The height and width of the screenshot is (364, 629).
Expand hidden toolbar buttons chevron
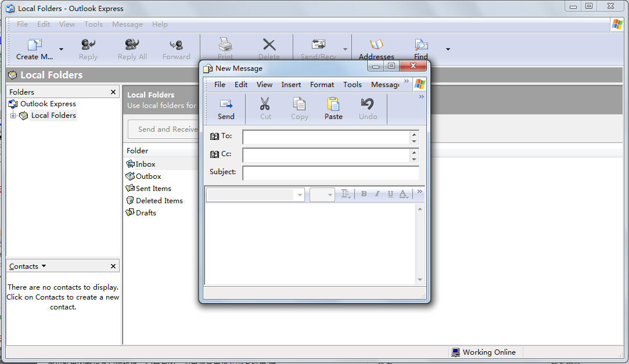click(421, 97)
